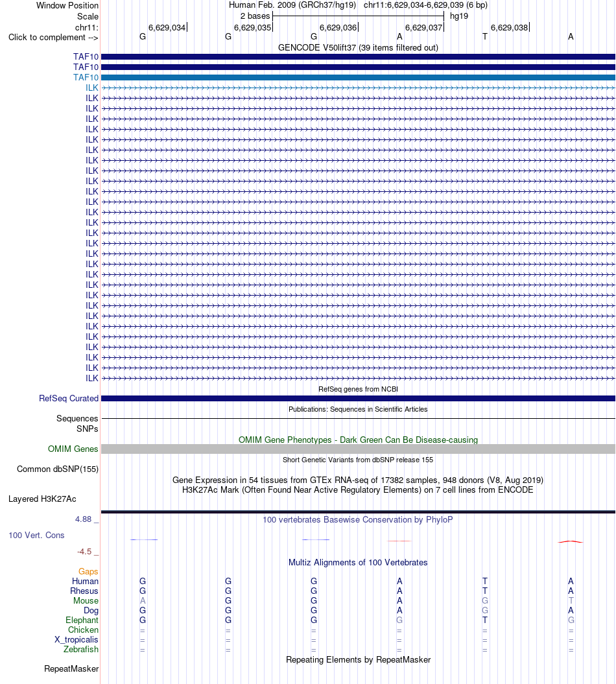Select the light blue TAF10 gene label
Screen dimensions: 616x684
coord(86,77)
